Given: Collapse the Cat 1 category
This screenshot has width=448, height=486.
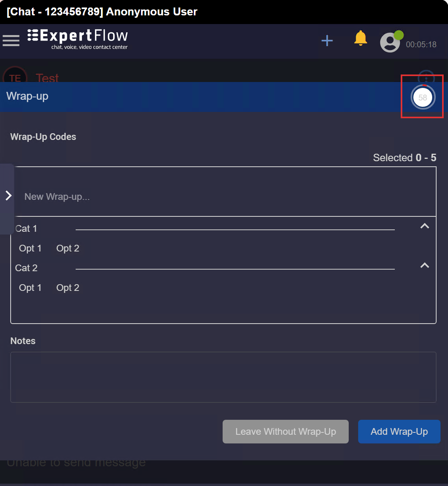Looking at the screenshot, I should tap(424, 226).
